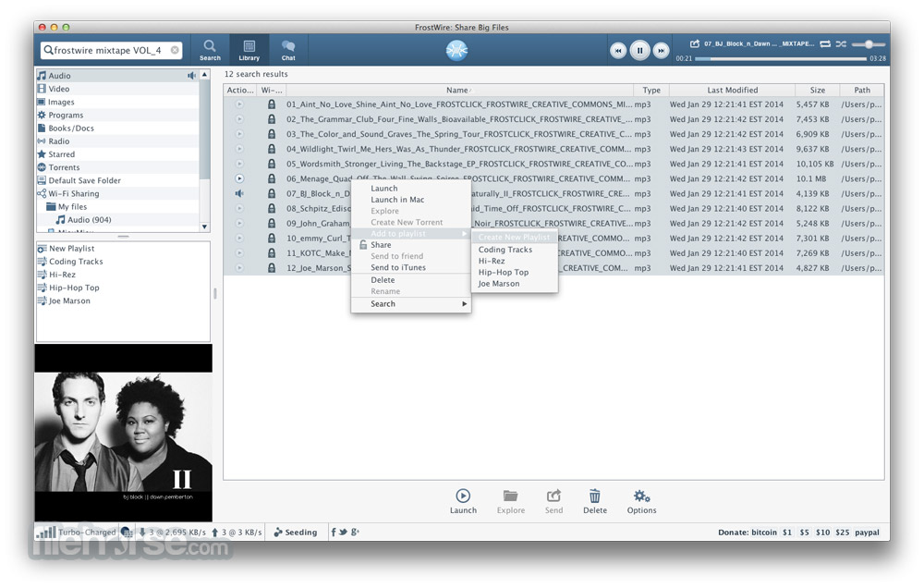Pause the currently playing track

(639, 51)
